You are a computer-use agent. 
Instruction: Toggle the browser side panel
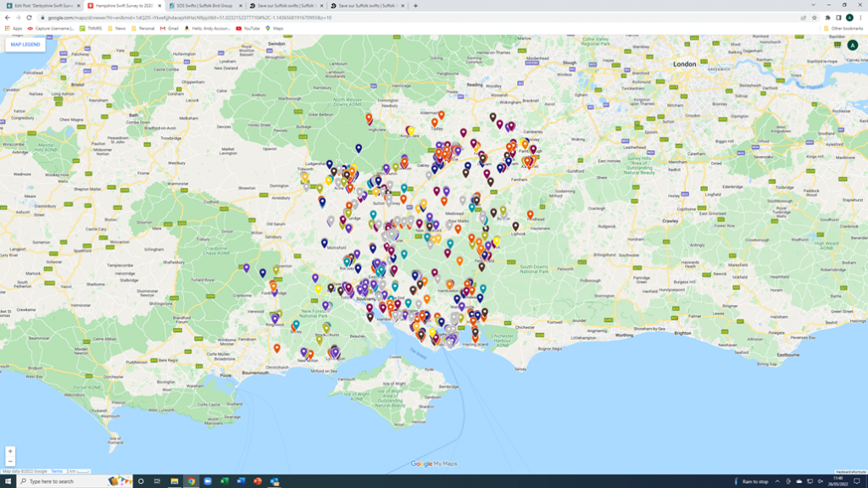click(838, 18)
